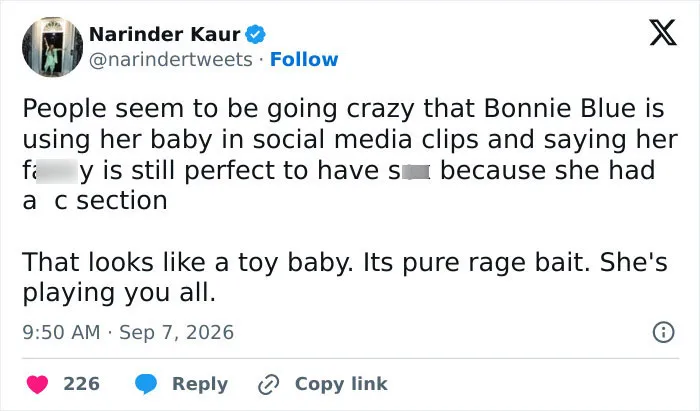This screenshot has width=700, height=411.
Task: Open Narinder Kaur's profile picture
Action: [x=52, y=47]
